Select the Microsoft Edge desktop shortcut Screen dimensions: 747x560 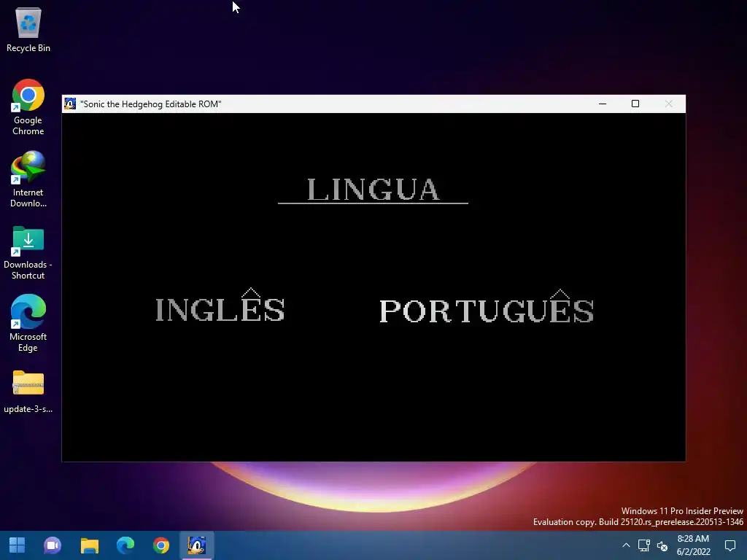[x=28, y=323]
